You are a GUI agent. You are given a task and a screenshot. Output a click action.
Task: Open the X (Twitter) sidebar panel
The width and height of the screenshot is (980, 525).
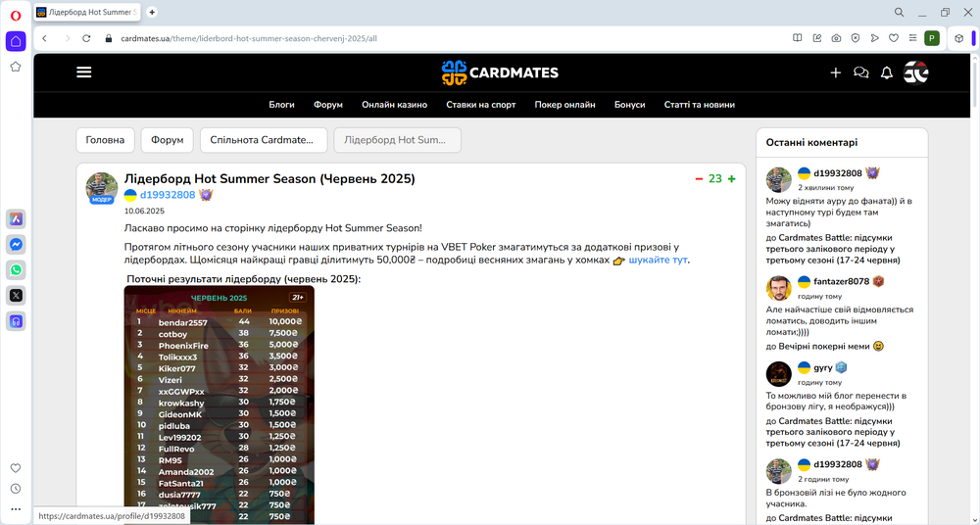click(16, 296)
